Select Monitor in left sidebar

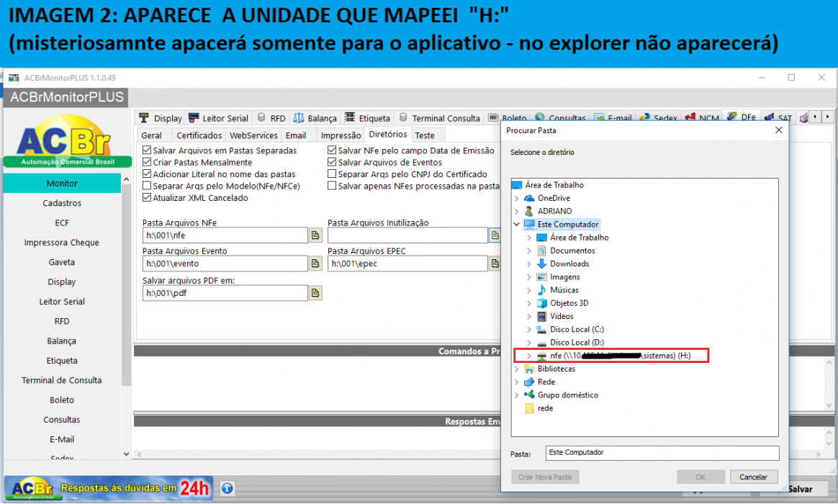point(62,184)
